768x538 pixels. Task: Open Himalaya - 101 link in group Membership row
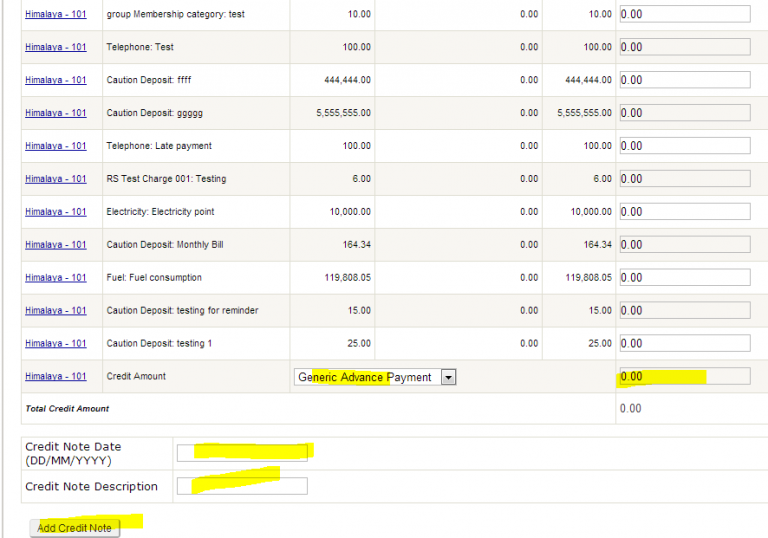pyautogui.click(x=56, y=14)
